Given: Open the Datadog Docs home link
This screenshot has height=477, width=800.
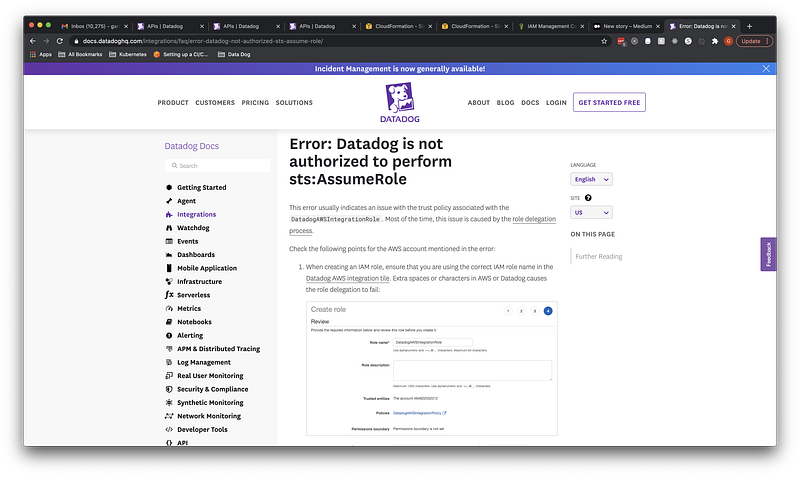Looking at the screenshot, I should (x=191, y=146).
